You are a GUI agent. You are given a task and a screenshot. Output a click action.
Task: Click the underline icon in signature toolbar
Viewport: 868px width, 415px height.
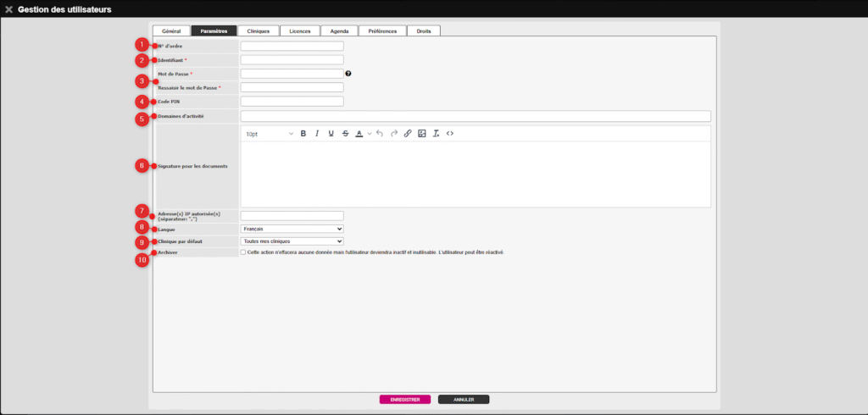[x=331, y=134]
